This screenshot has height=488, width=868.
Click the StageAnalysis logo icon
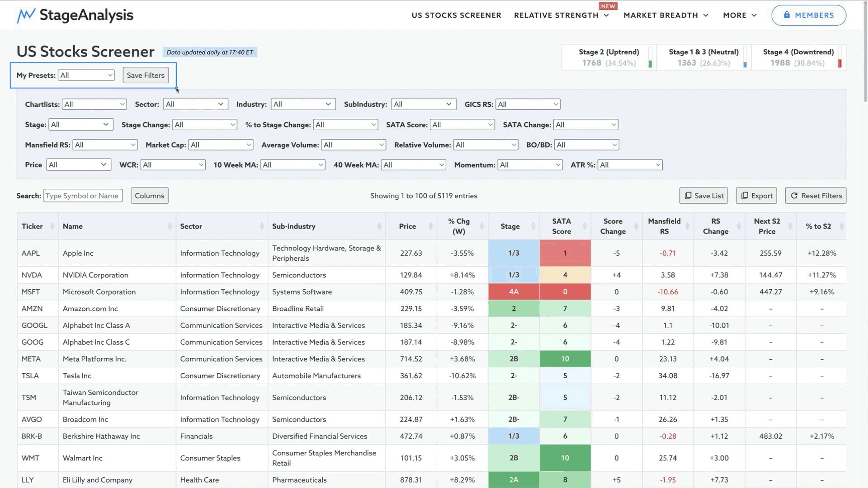tap(26, 15)
